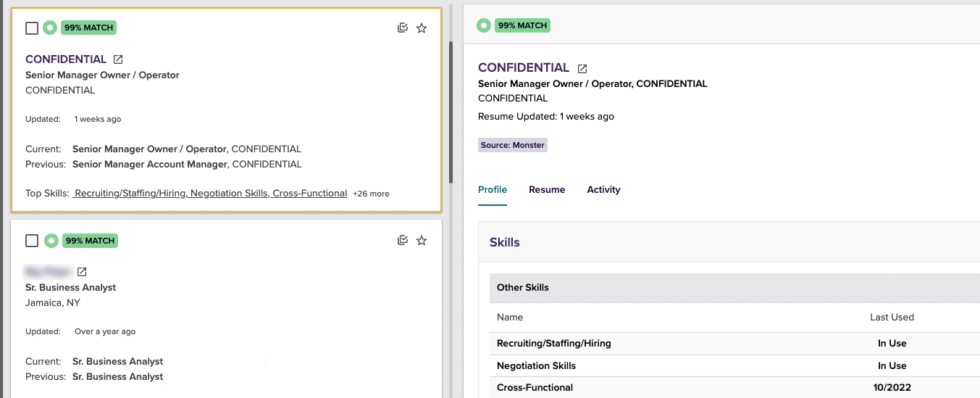The height and width of the screenshot is (398, 980).
Task: Click save-to-list icon on first candidate card
Action: 403,28
